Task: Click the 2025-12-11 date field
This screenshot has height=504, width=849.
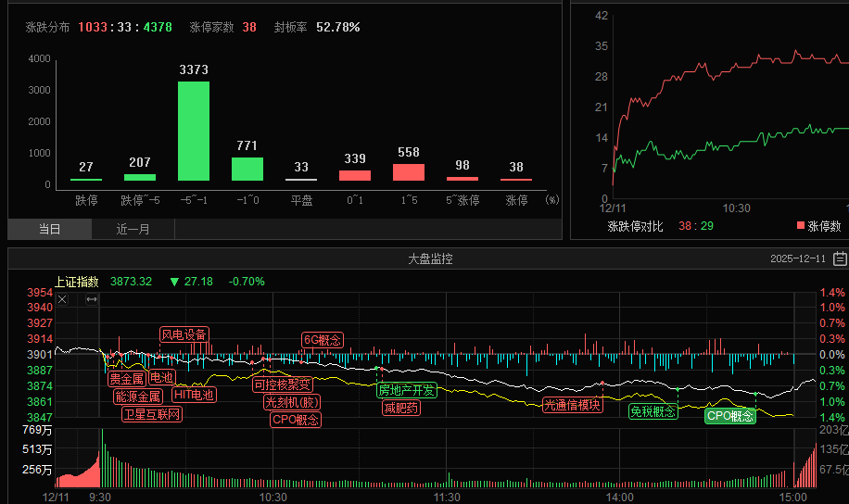Action: 797,259
